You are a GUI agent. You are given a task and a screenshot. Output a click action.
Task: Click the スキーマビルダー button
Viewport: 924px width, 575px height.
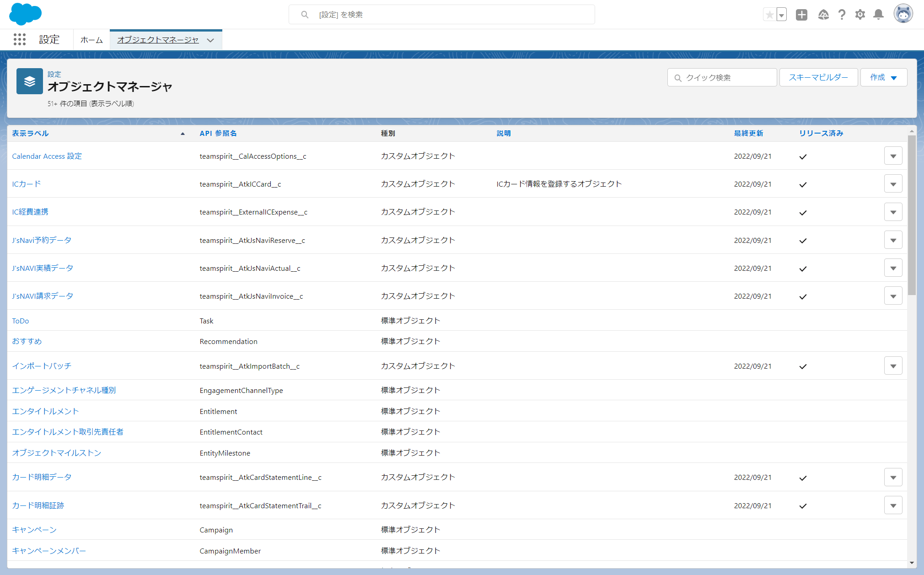pos(818,77)
